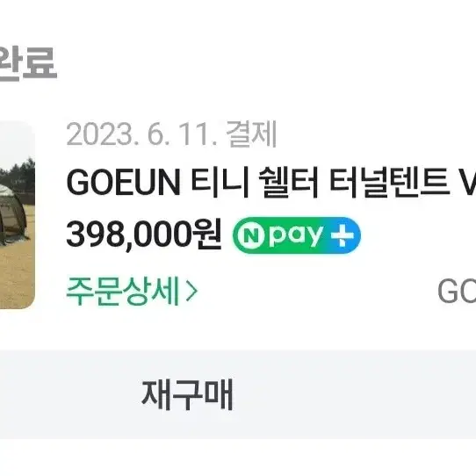Click the circular N logo in badge
Image resolution: width=476 pixels, height=476 pixels.
point(251,235)
